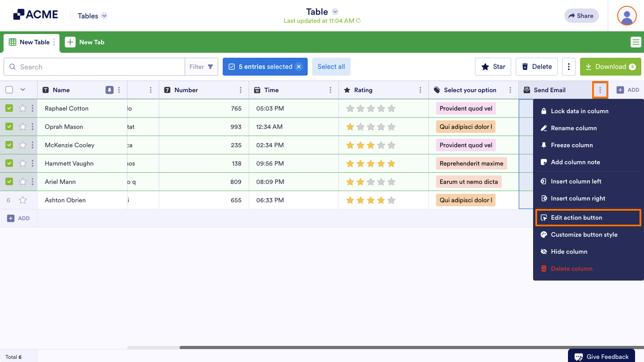Add a new column with ADD
Viewport: 644px width, 362px height.
pos(628,90)
